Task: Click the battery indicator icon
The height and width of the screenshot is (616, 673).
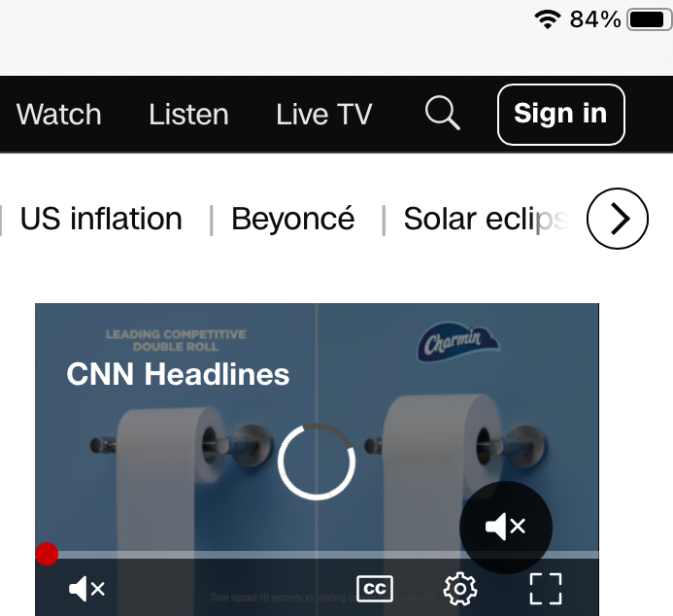Action: [x=650, y=19]
